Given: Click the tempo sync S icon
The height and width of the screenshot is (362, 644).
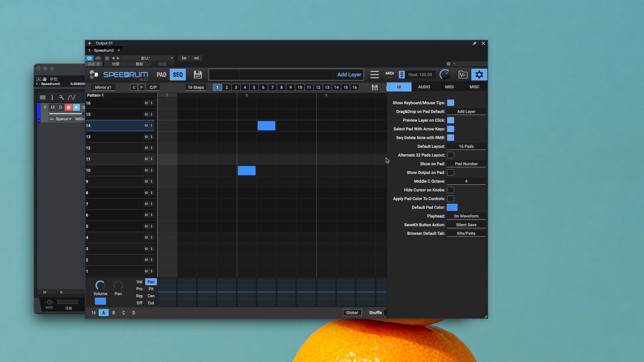Looking at the screenshot, I should pos(401,74).
